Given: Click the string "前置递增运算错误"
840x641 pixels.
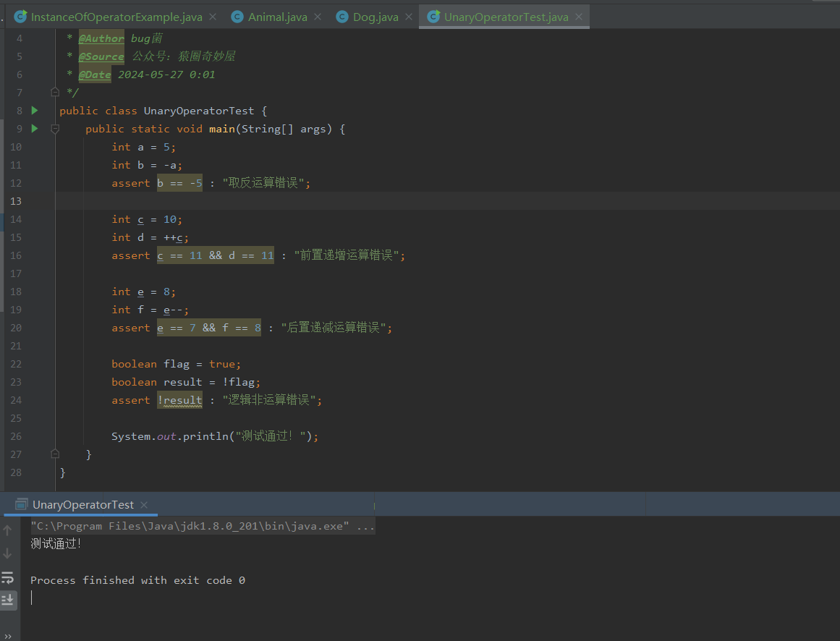Looking at the screenshot, I should 347,255.
